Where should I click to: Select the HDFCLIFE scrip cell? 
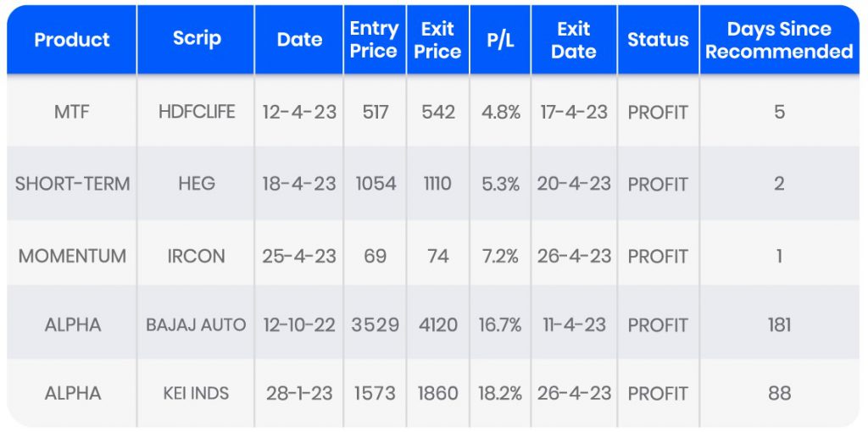click(x=196, y=112)
